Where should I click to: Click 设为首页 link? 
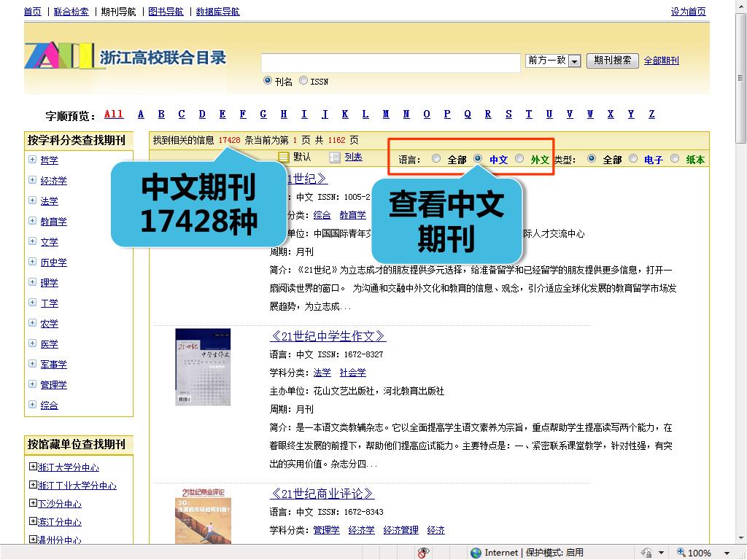[688, 12]
